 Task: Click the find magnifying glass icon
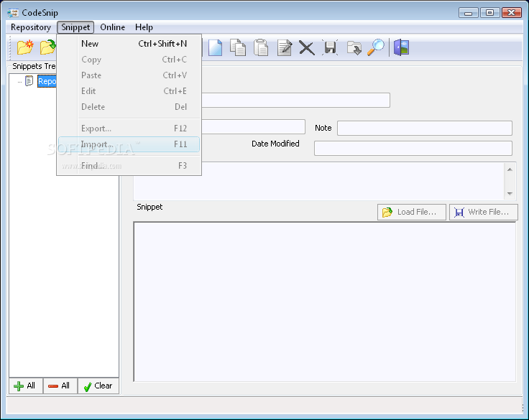(376, 47)
